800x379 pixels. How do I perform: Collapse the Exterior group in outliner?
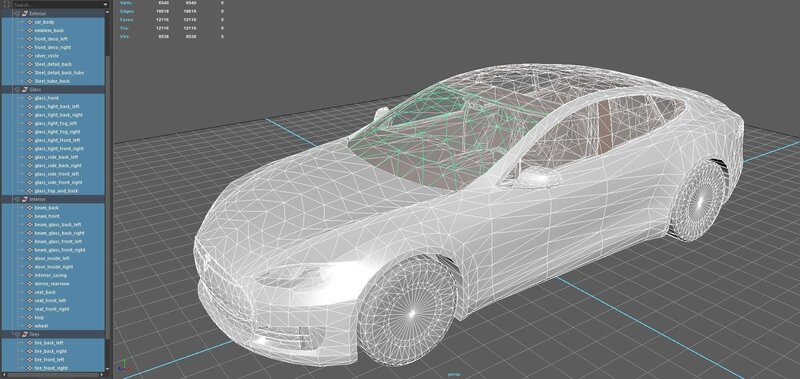17,13
